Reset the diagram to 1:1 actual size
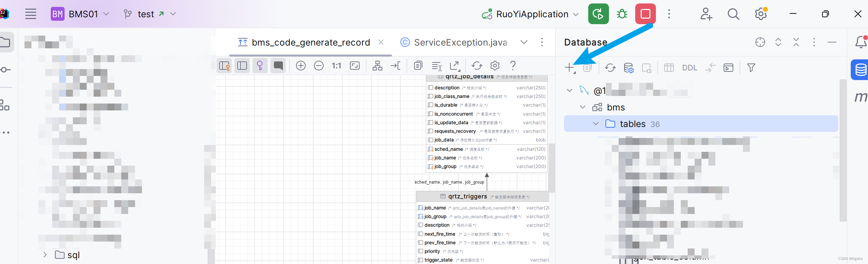 (337, 66)
